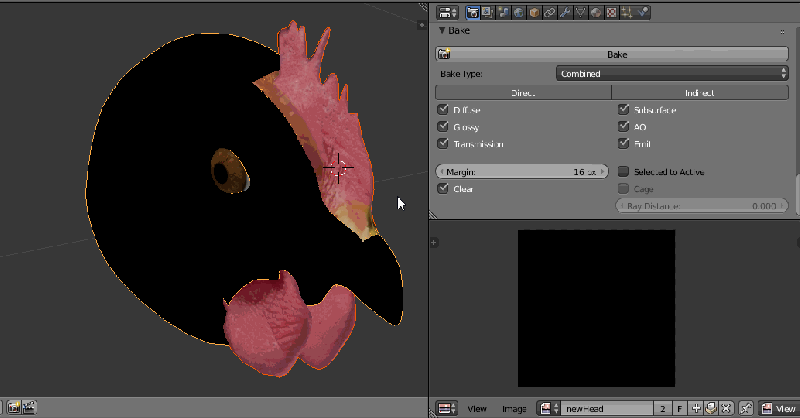The height and width of the screenshot is (418, 800).
Task: Toggle the Direct lighting button
Action: (523, 92)
